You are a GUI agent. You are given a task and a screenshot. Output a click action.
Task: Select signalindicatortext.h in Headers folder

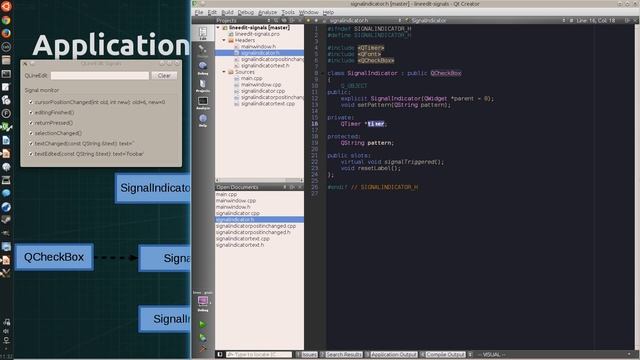[x=265, y=65]
